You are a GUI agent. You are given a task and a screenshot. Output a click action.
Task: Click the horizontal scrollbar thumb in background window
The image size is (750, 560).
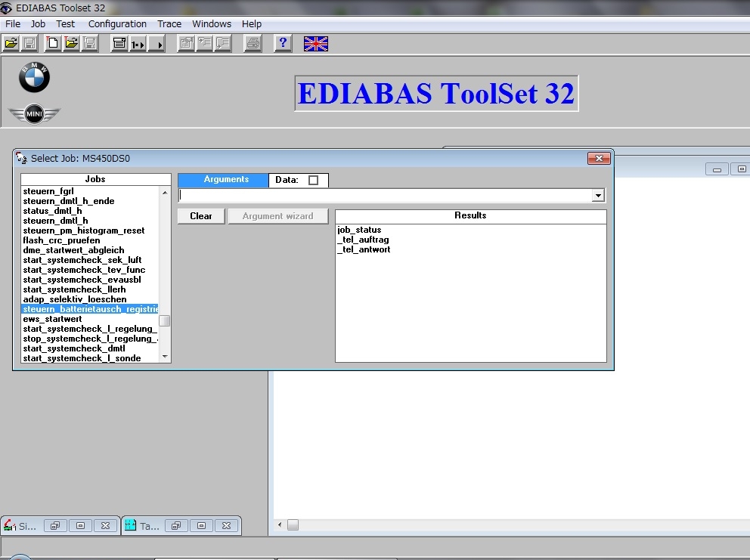(293, 525)
